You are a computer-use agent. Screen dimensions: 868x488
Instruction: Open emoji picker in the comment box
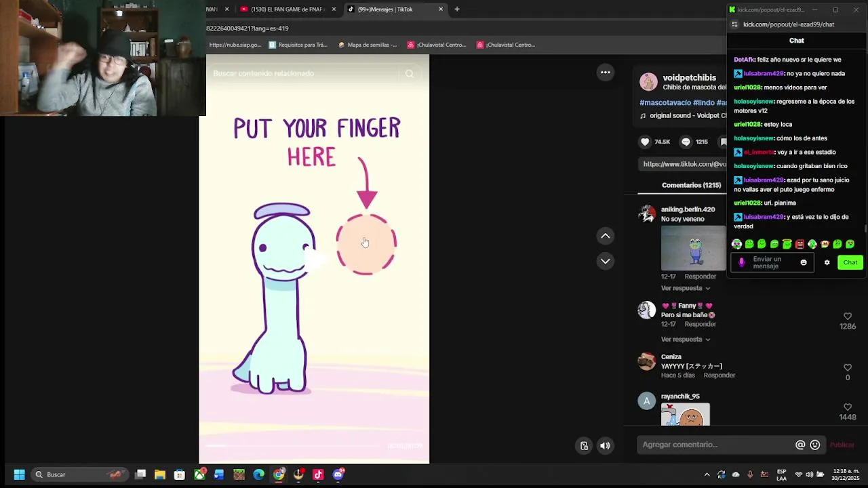[x=815, y=445]
